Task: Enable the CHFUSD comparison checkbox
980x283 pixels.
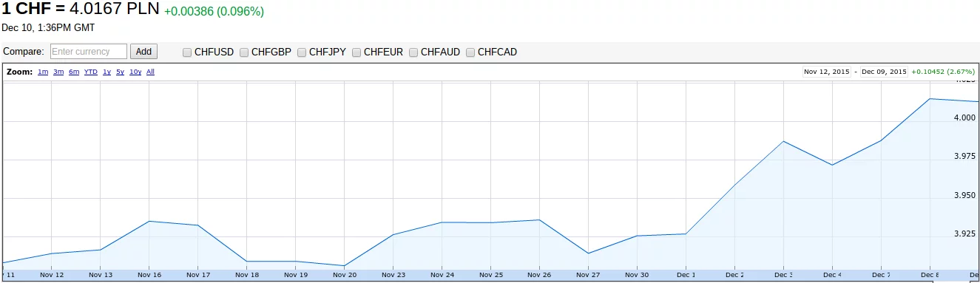Action: click(x=187, y=52)
